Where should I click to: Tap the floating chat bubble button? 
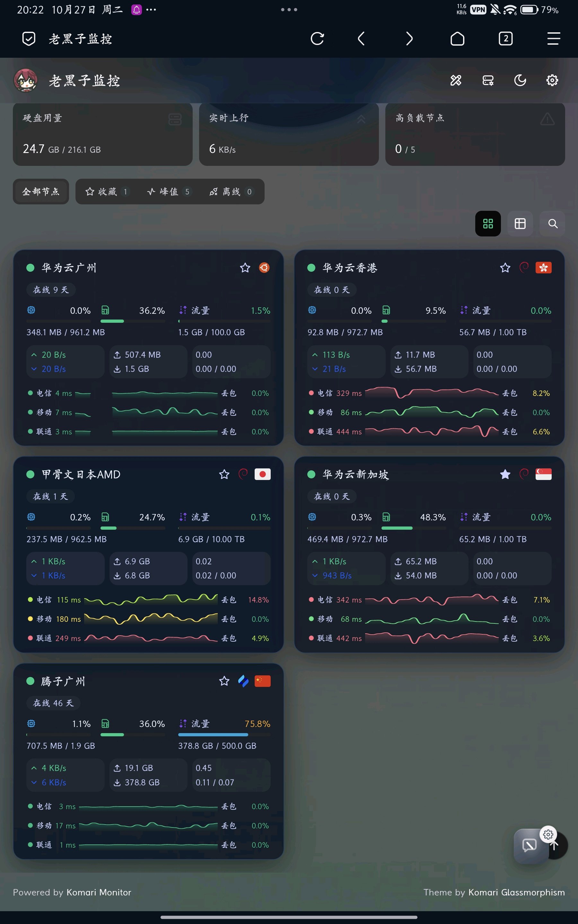click(530, 846)
